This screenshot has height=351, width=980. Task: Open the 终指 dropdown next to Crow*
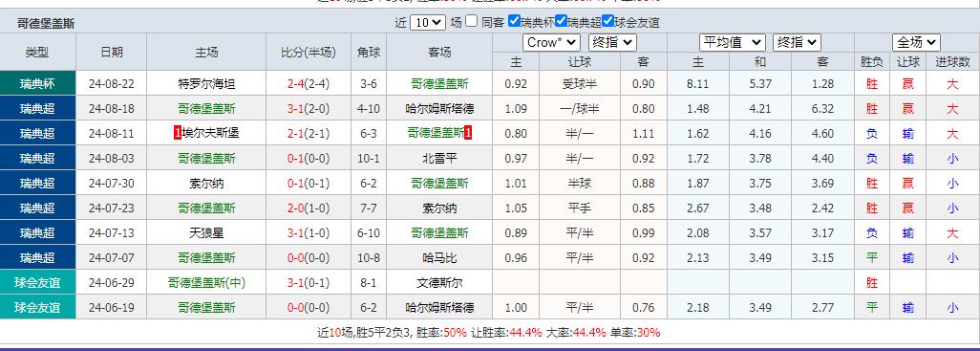612,42
